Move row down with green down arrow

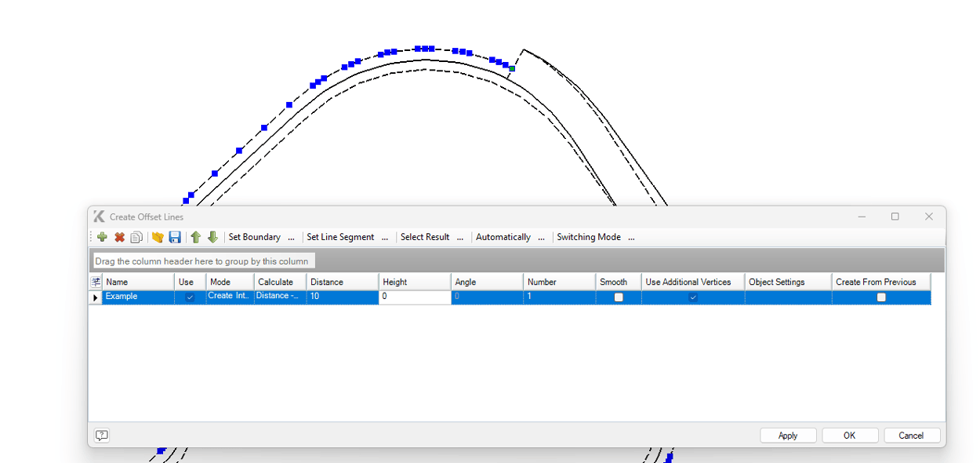[x=212, y=237]
